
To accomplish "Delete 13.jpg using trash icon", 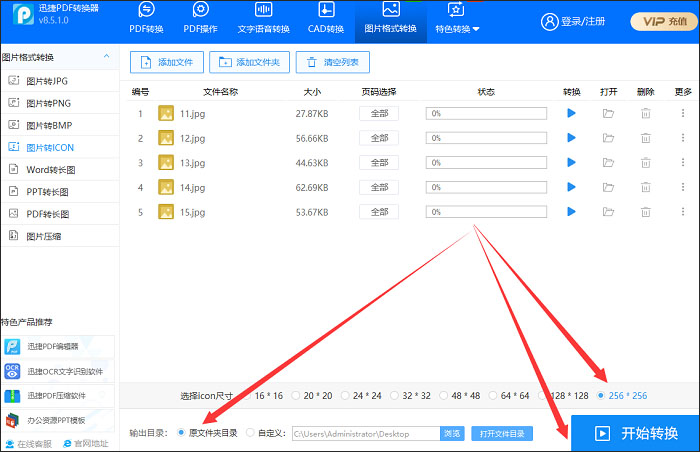I will (646, 163).
